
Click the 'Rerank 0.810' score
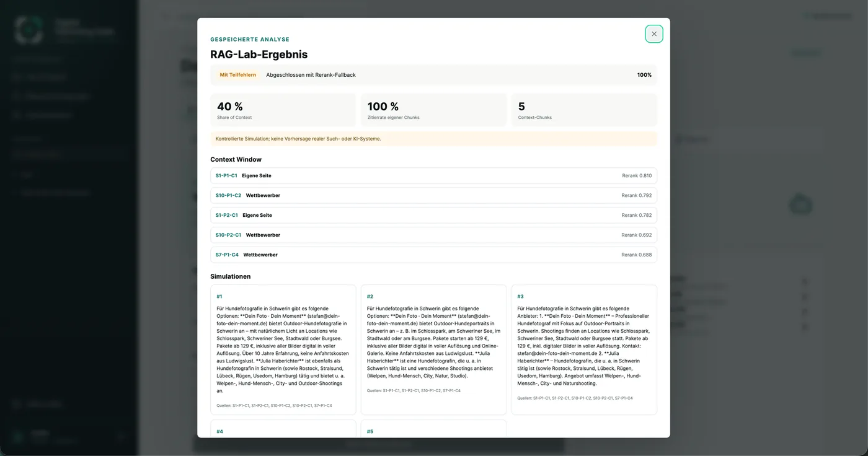637,175
